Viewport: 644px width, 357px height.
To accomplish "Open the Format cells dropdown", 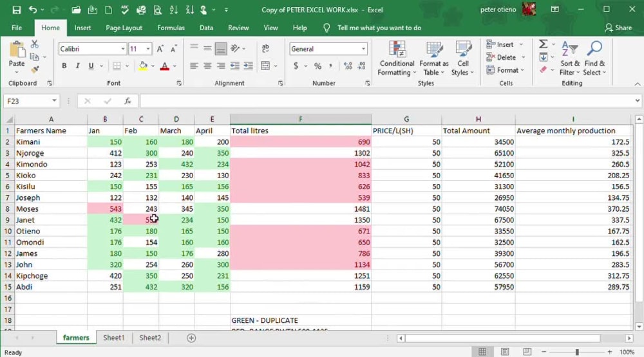I will click(x=505, y=70).
